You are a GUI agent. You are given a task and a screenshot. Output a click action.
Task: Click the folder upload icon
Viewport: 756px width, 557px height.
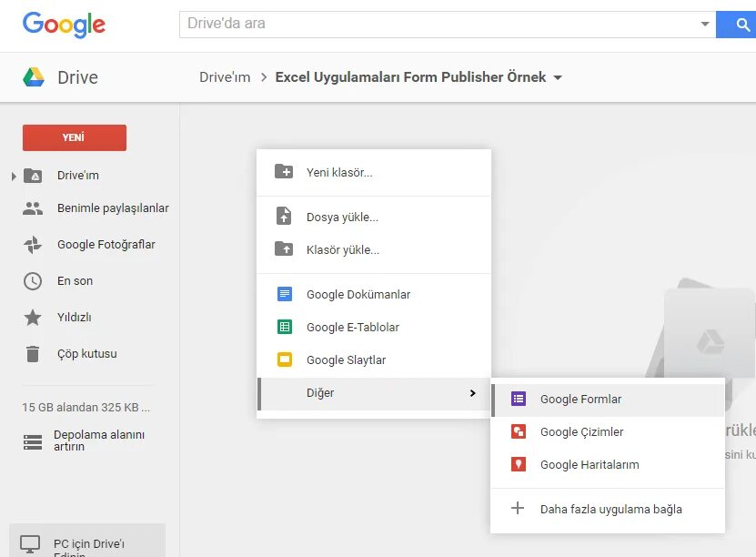284,248
